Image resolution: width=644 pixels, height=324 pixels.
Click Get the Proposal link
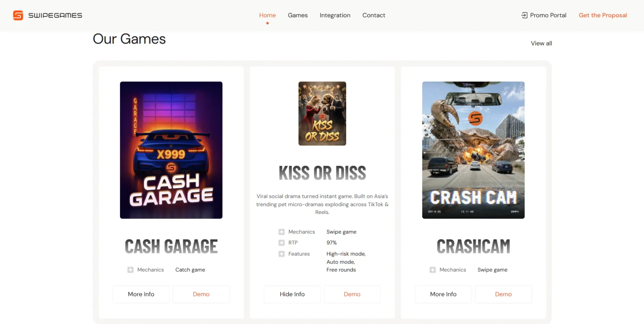tap(603, 15)
